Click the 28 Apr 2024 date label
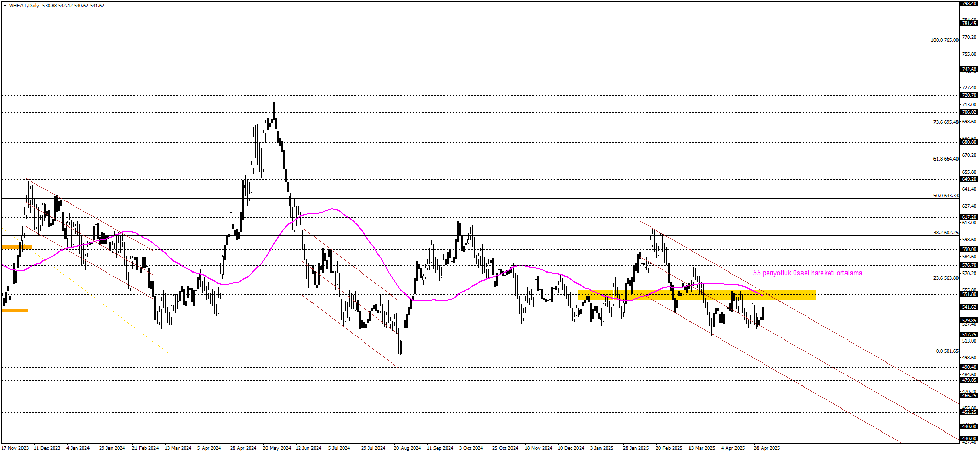This screenshot has width=980, height=454. pyautogui.click(x=243, y=448)
